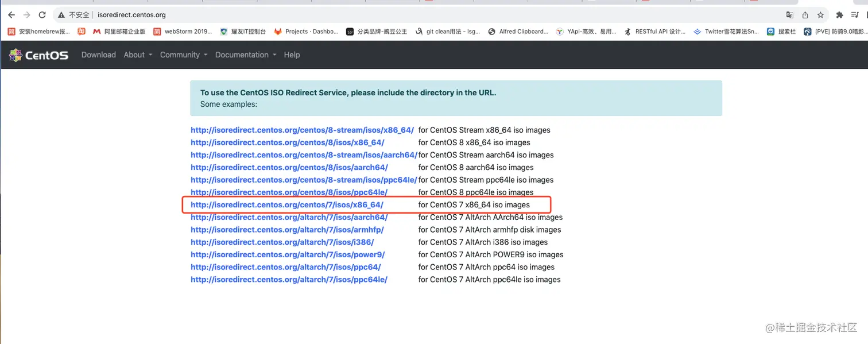Open the Alfred Clipboard bookmark
This screenshot has width=868, height=344.
click(x=518, y=32)
